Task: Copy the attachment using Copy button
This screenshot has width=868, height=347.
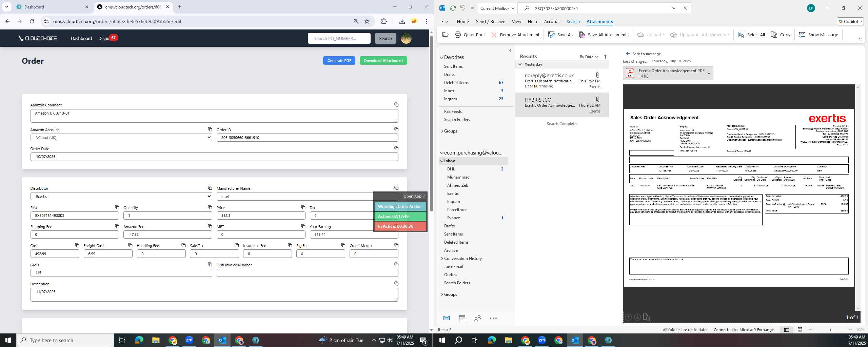Action: click(781, 35)
